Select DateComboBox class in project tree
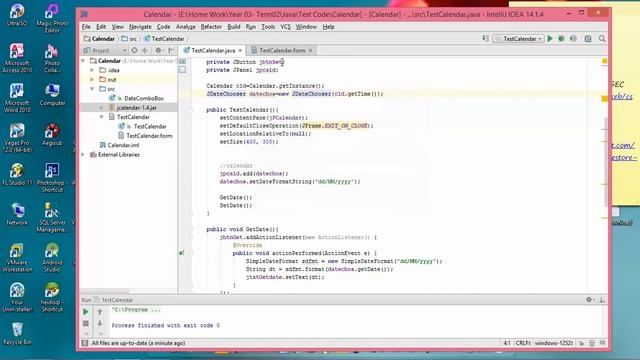640x360 pixels. (x=140, y=98)
